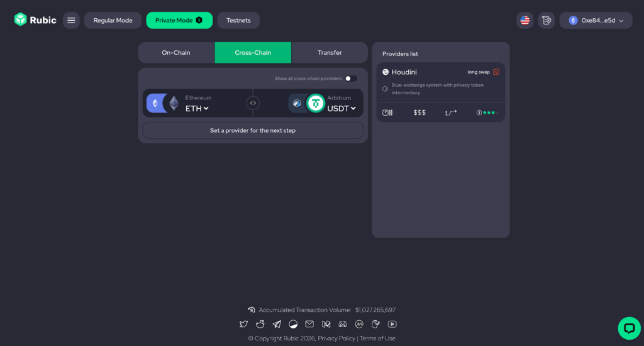
Task: Open the Telegram link icon in footer
Action: tap(277, 324)
